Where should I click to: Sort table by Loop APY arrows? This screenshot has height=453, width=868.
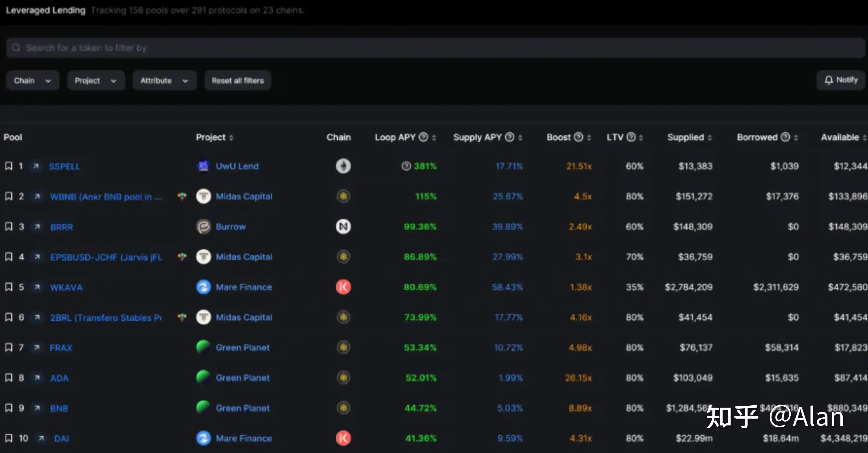(x=434, y=138)
